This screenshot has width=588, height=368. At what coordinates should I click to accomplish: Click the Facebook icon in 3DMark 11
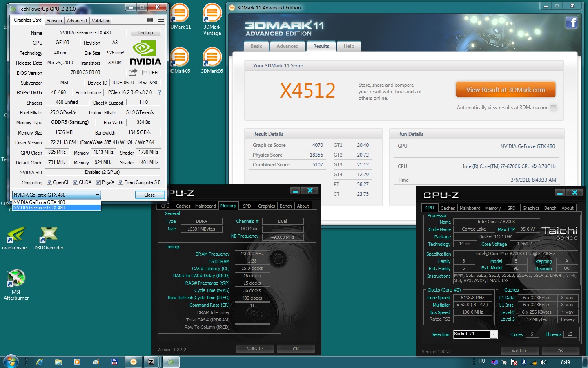pyautogui.click(x=571, y=22)
